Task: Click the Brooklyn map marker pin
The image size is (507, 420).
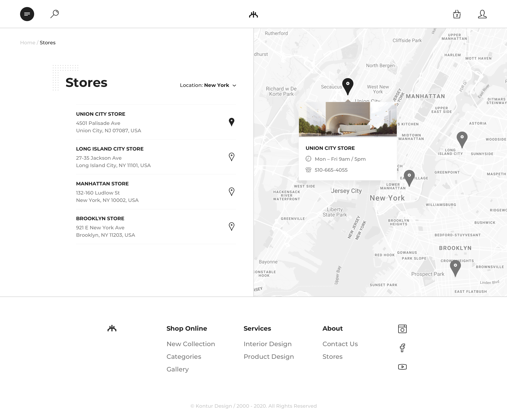Action: [455, 267]
